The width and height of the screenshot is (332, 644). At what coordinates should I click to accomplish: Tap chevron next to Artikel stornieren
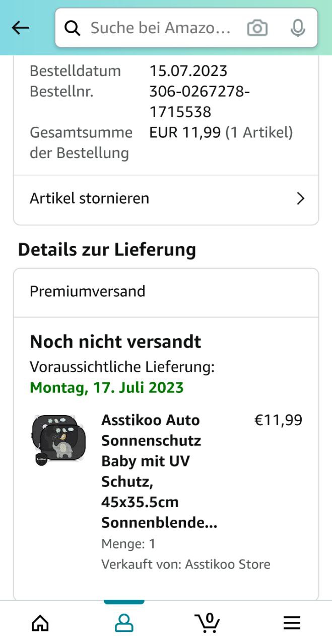[301, 199]
